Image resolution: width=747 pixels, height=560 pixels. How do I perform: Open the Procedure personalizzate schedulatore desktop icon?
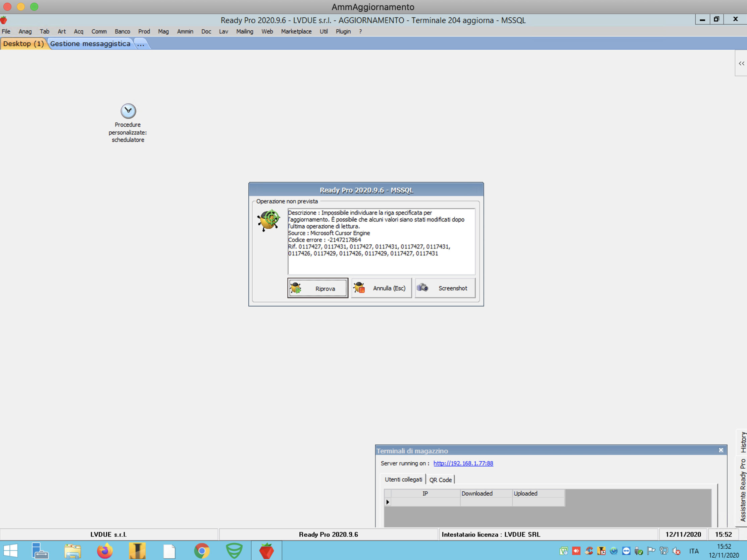[x=128, y=123]
